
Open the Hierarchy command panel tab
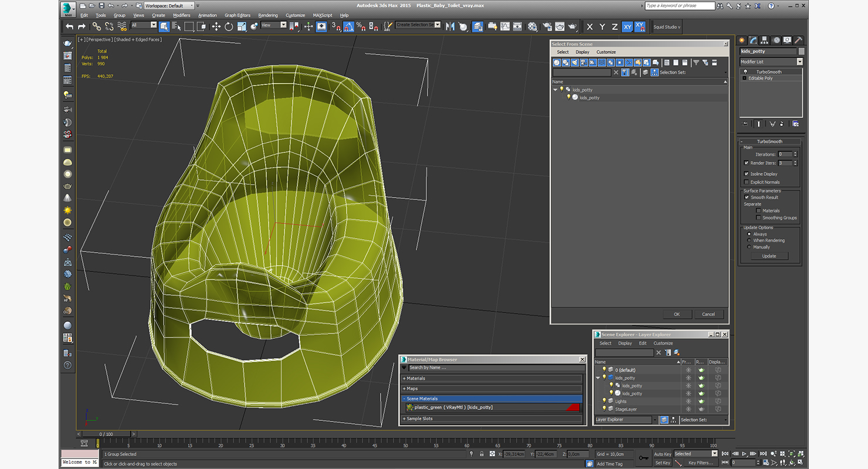765,40
